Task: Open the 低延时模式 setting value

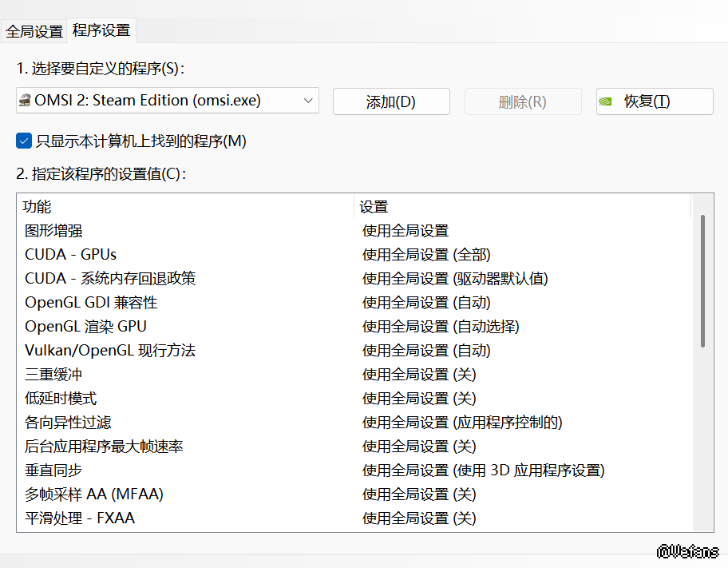Action: tap(419, 399)
